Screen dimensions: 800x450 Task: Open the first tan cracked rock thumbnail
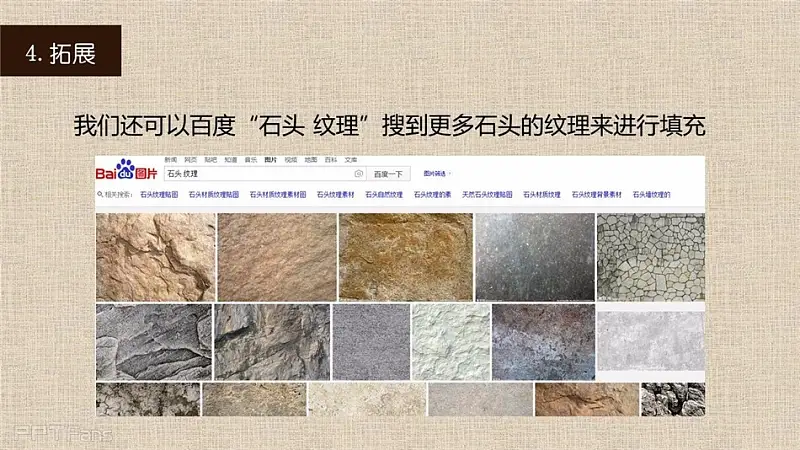point(155,256)
